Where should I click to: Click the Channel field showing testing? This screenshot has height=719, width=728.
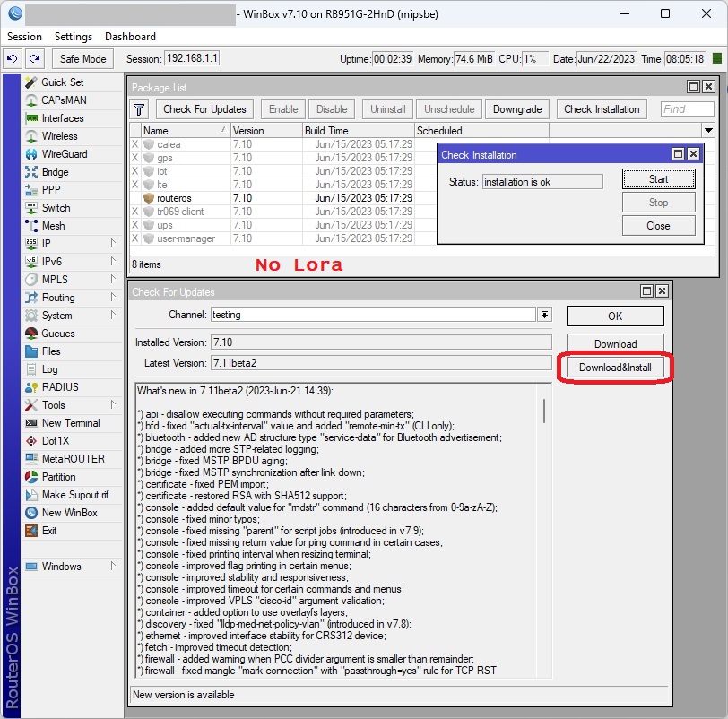click(373, 315)
